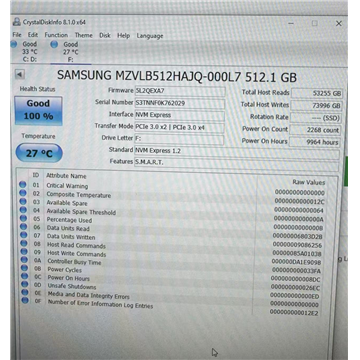The width and height of the screenshot is (360, 360).
Task: Click the CrystalDiskInfo icon in the title bar
Action: (17, 22)
